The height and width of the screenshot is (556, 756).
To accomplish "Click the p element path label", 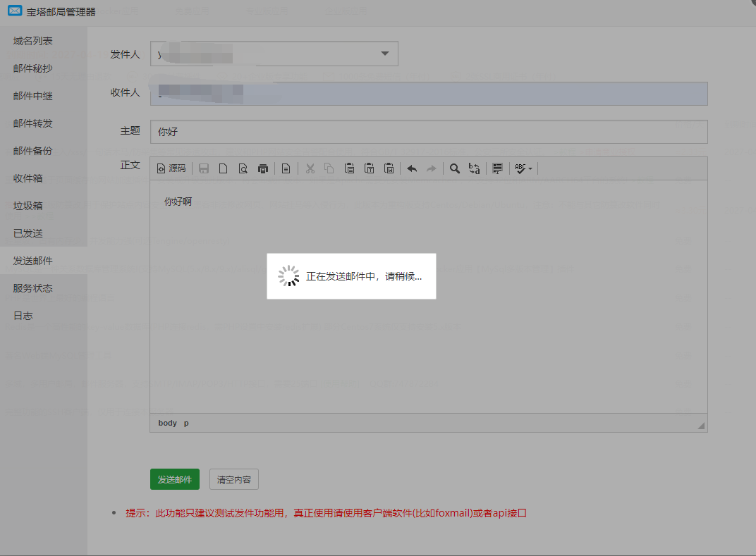I will [186, 423].
